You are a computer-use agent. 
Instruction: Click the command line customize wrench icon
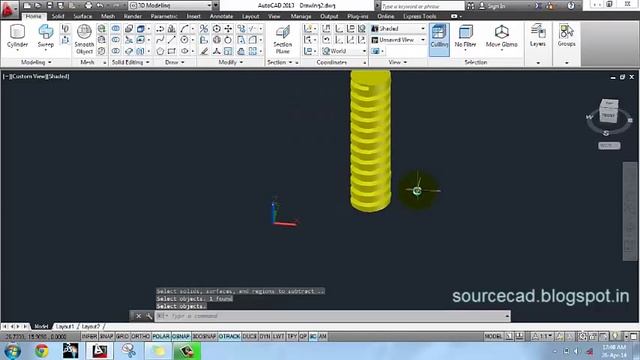[149, 316]
